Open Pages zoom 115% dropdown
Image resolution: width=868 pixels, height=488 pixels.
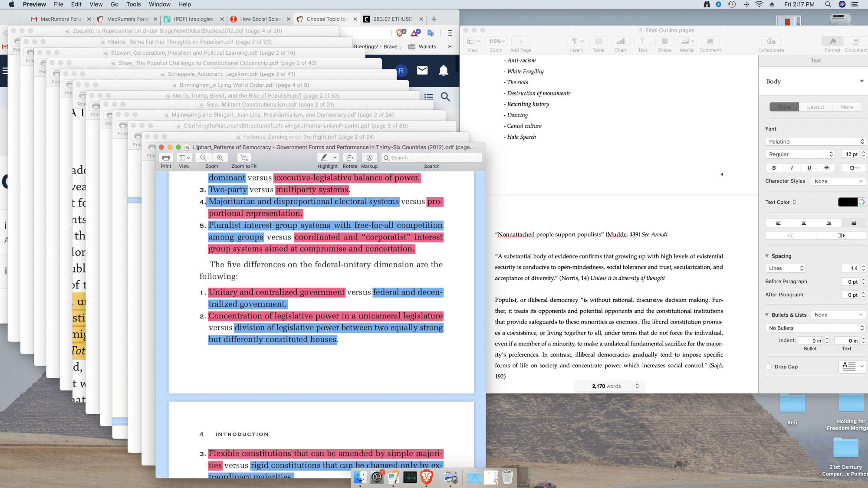[497, 41]
